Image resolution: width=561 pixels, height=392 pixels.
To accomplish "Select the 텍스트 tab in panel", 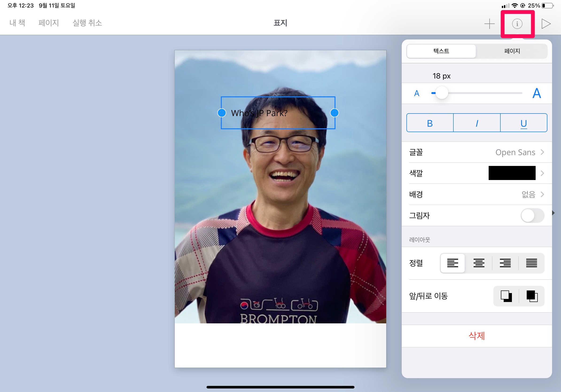I will [441, 51].
